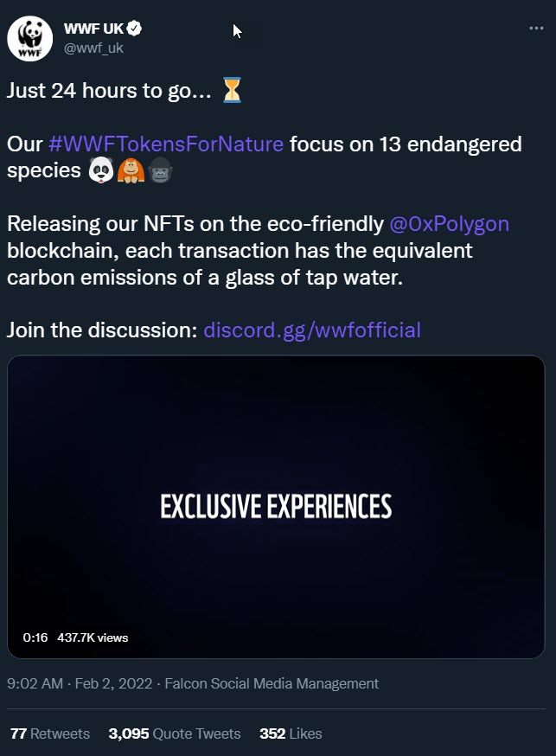The width and height of the screenshot is (556, 756).
Task: Open the @wwf_uk handle profile
Action: [x=93, y=48]
